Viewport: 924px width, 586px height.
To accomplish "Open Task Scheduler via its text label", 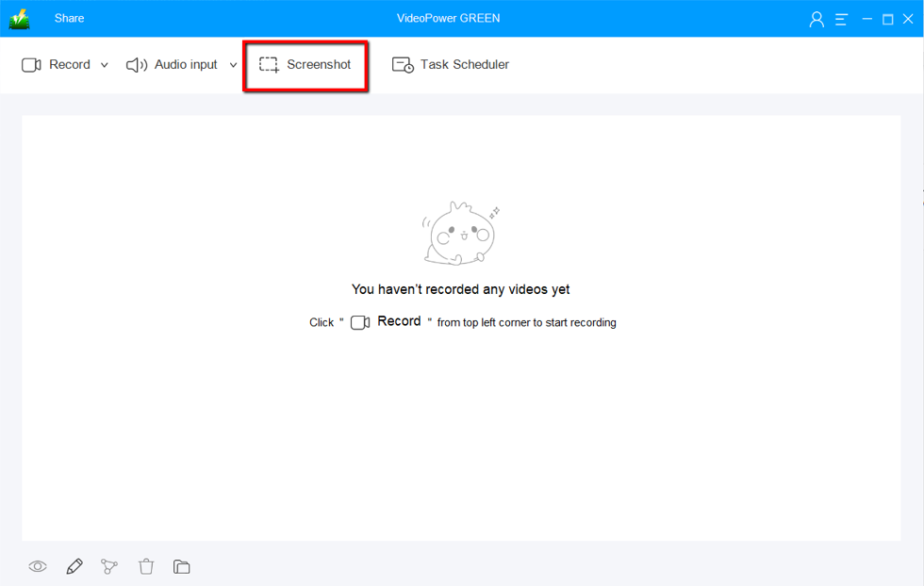I will pyautogui.click(x=464, y=65).
